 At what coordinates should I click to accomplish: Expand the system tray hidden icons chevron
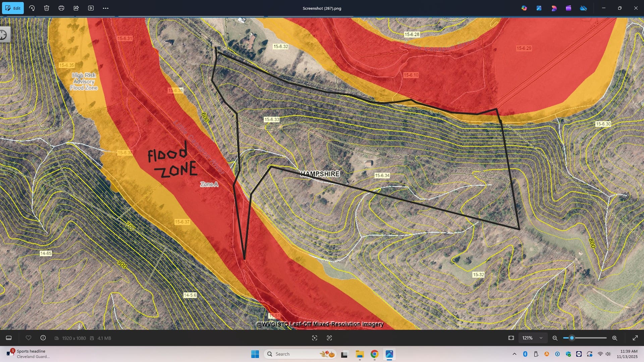(515, 354)
